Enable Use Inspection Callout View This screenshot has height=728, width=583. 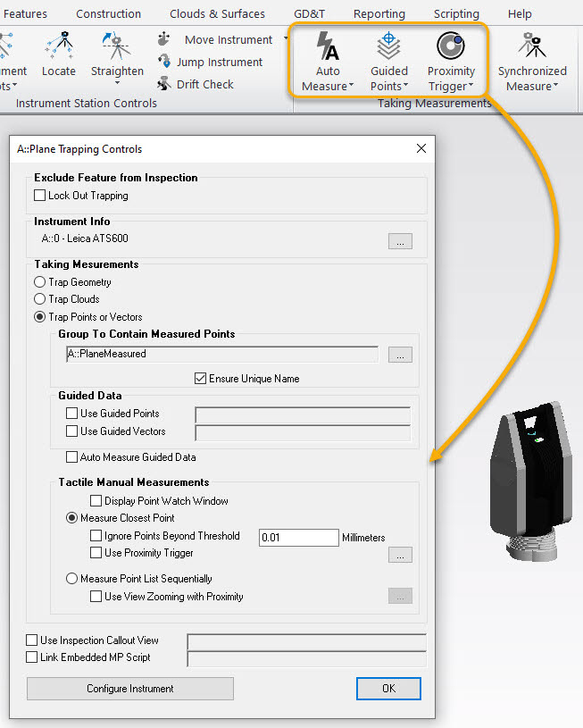31,640
